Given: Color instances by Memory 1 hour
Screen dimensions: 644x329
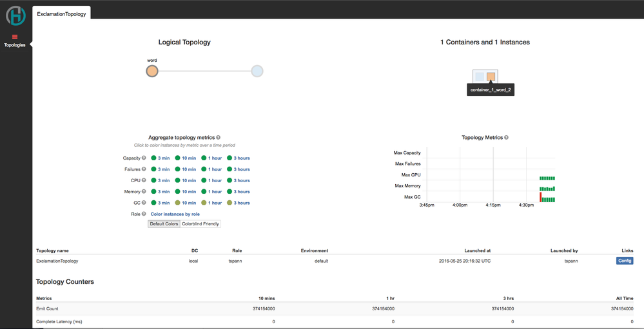Looking at the screenshot, I should click(211, 192).
